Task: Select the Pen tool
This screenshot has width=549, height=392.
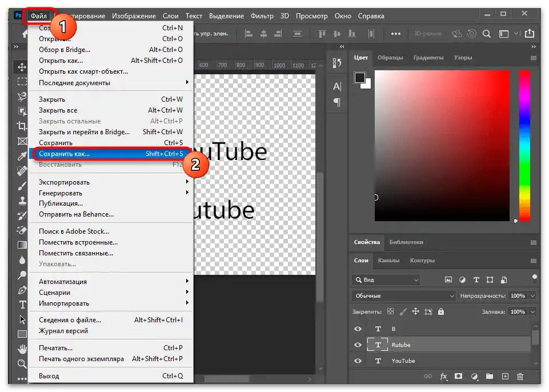Action: [x=22, y=290]
